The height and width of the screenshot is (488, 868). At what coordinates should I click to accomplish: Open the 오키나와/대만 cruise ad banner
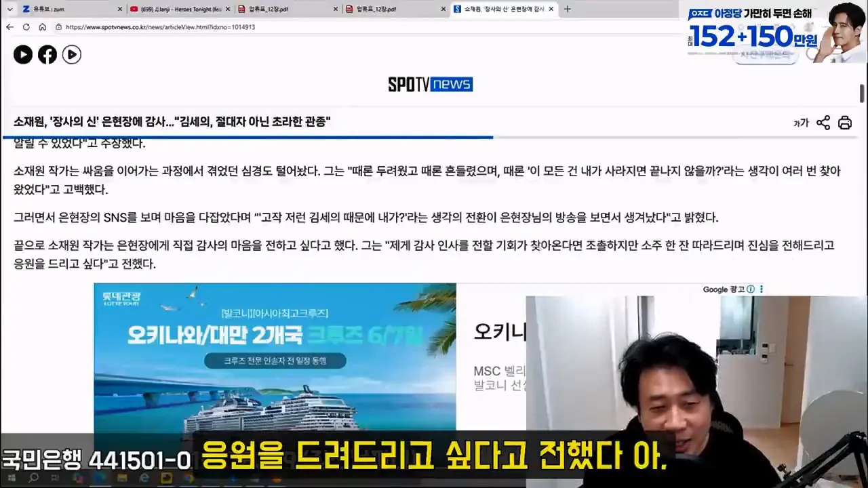(275, 357)
